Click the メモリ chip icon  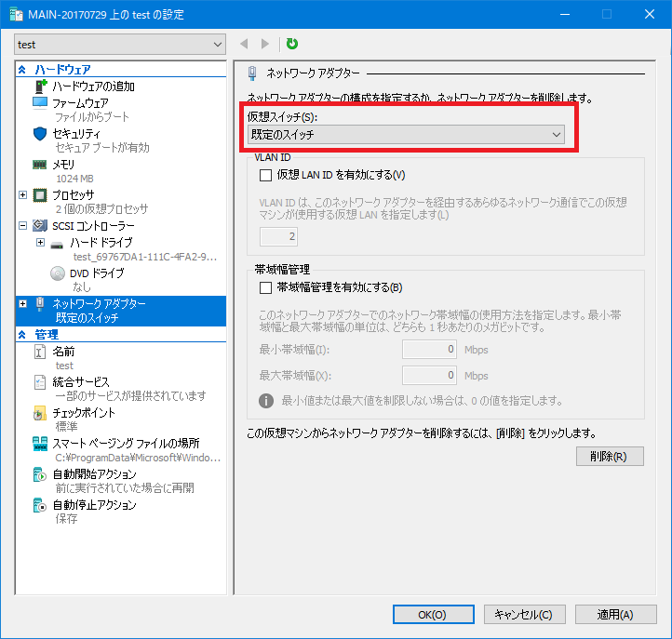pos(40,165)
